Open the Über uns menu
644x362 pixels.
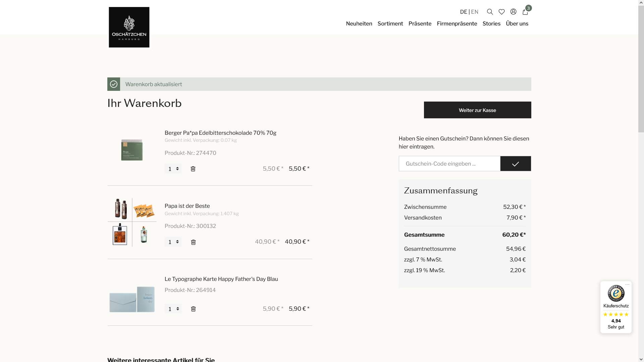517,23
